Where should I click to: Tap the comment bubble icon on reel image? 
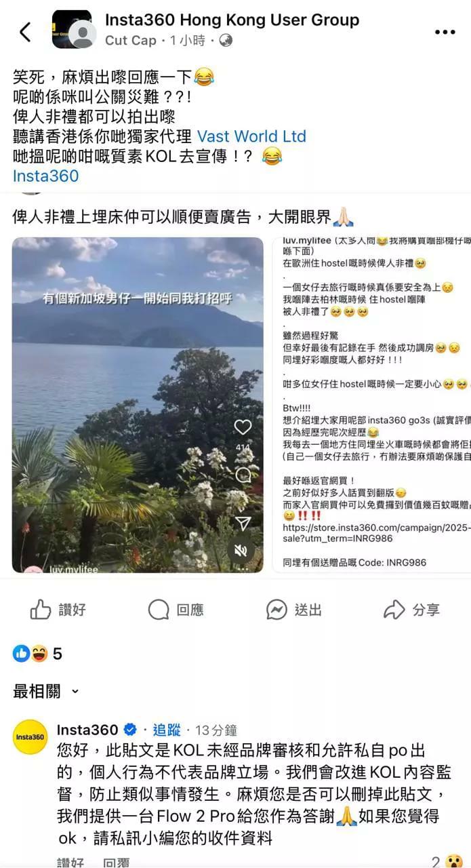click(x=243, y=475)
